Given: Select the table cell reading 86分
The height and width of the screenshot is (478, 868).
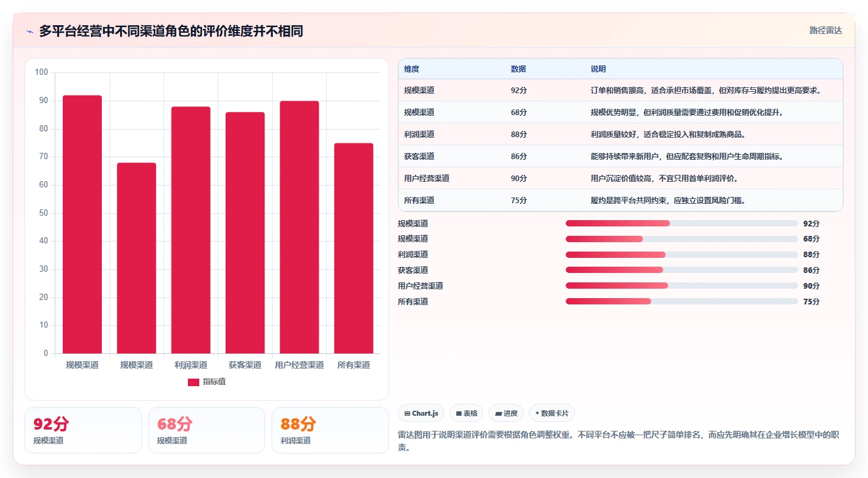Looking at the screenshot, I should tap(519, 157).
